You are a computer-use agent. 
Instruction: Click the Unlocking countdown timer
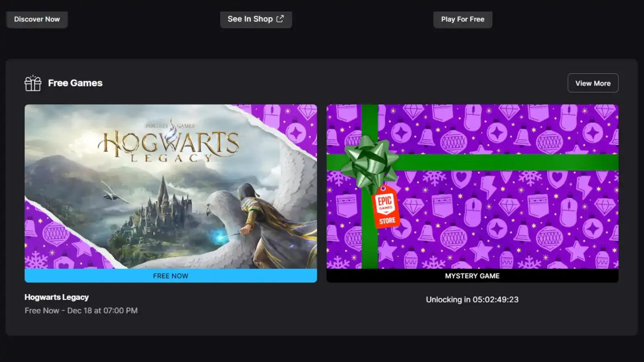click(472, 299)
